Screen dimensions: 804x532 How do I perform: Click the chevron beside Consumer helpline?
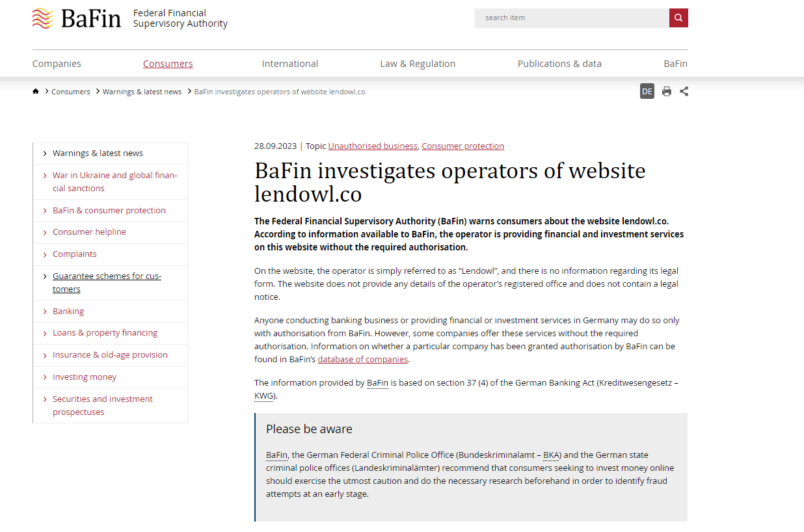[x=45, y=232]
